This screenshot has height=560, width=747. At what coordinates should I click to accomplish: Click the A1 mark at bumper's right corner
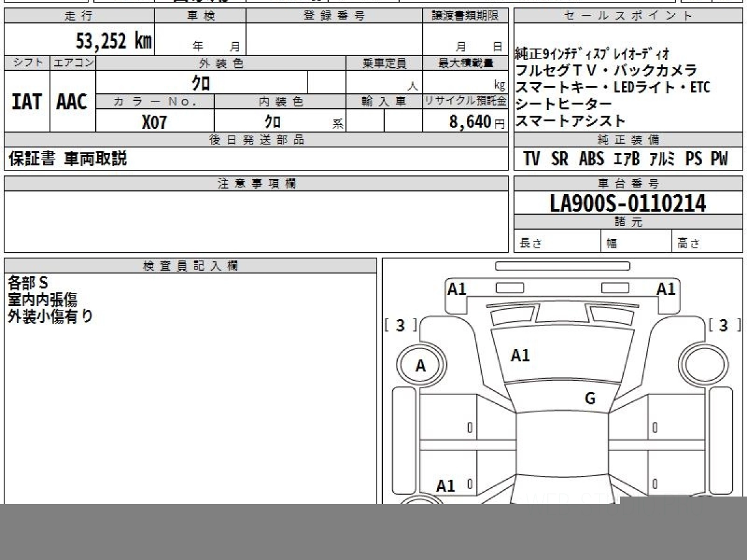click(666, 289)
